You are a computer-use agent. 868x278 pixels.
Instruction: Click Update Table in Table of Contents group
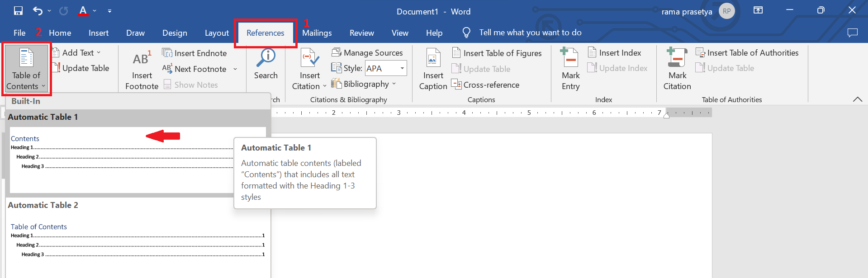(x=81, y=68)
